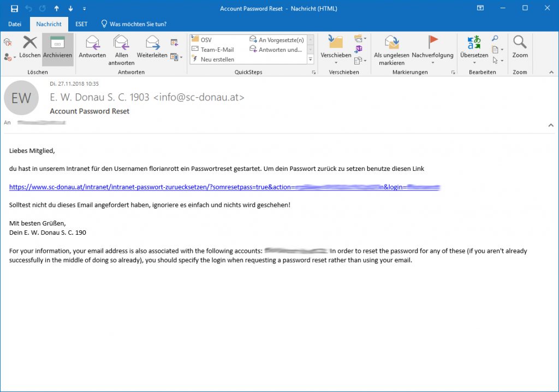Open the Verschieben move dropdown
Image resolution: width=559 pixels, height=392 pixels.
coord(336,50)
